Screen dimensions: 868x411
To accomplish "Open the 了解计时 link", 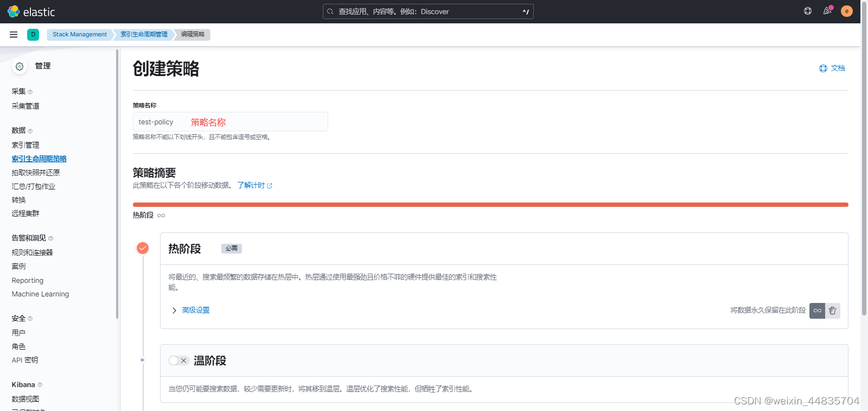I will coord(255,186).
